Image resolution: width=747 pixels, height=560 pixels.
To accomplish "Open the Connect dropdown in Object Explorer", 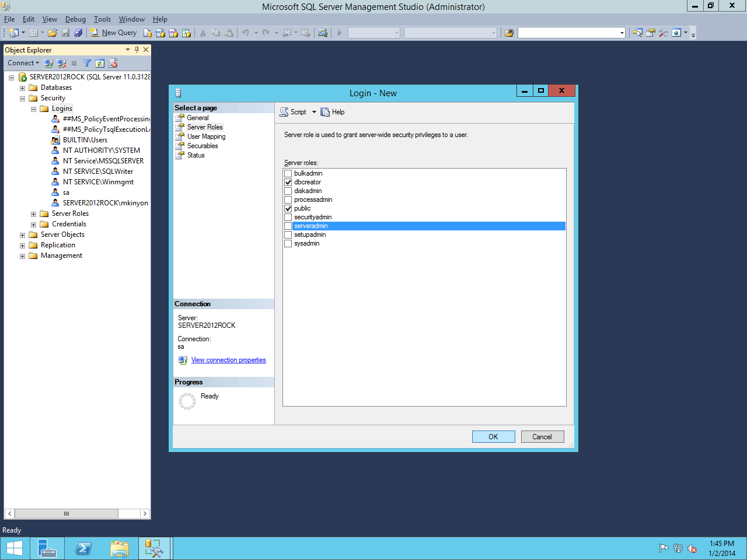I will click(23, 63).
